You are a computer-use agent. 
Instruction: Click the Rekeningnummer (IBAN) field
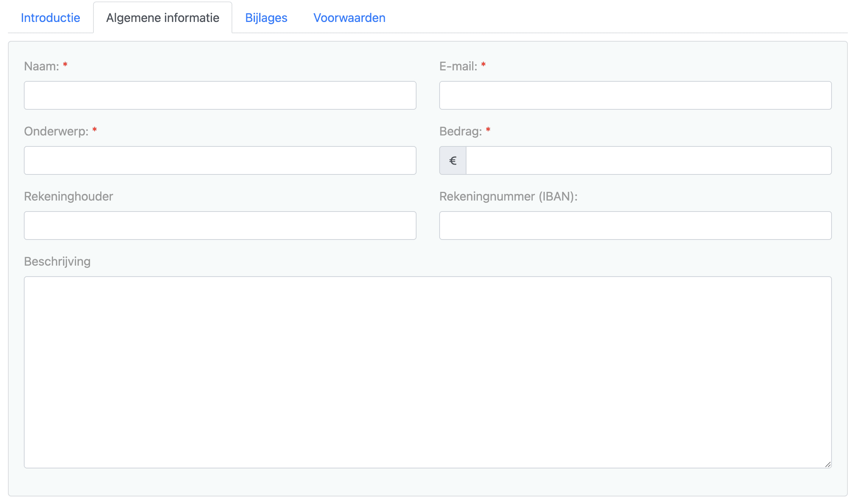tap(635, 226)
